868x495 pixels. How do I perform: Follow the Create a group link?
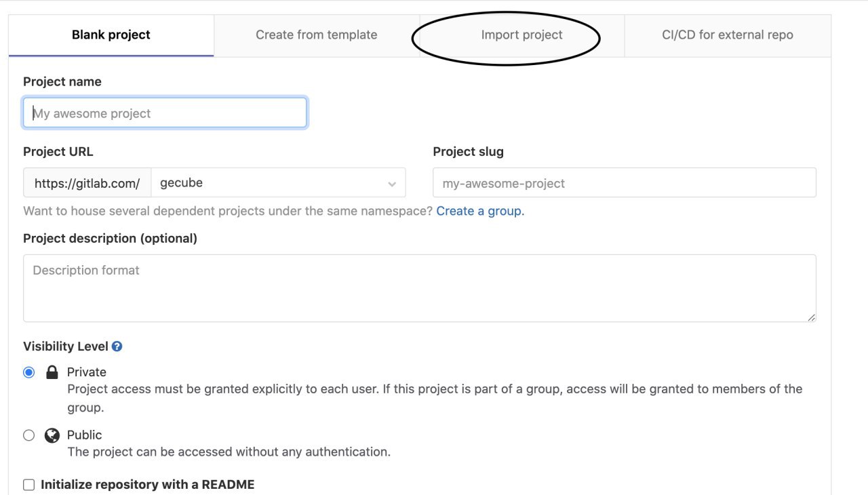[x=480, y=211]
